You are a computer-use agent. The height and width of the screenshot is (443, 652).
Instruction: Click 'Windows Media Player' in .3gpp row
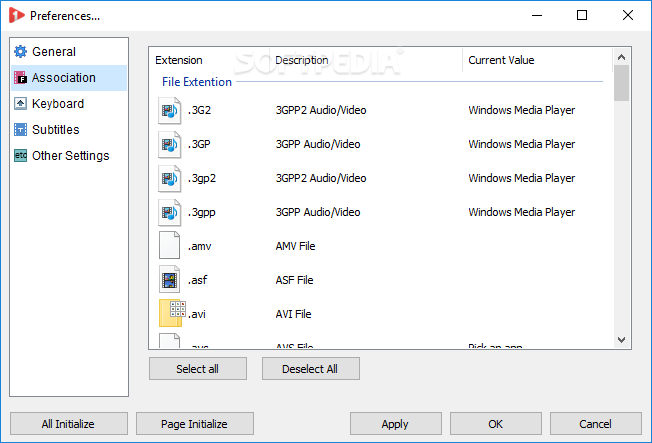(522, 213)
